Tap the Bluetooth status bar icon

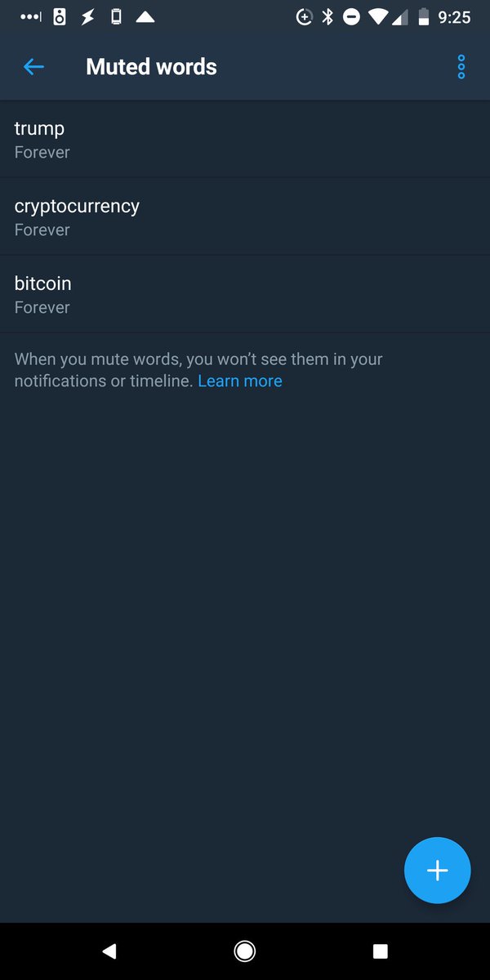[327, 16]
